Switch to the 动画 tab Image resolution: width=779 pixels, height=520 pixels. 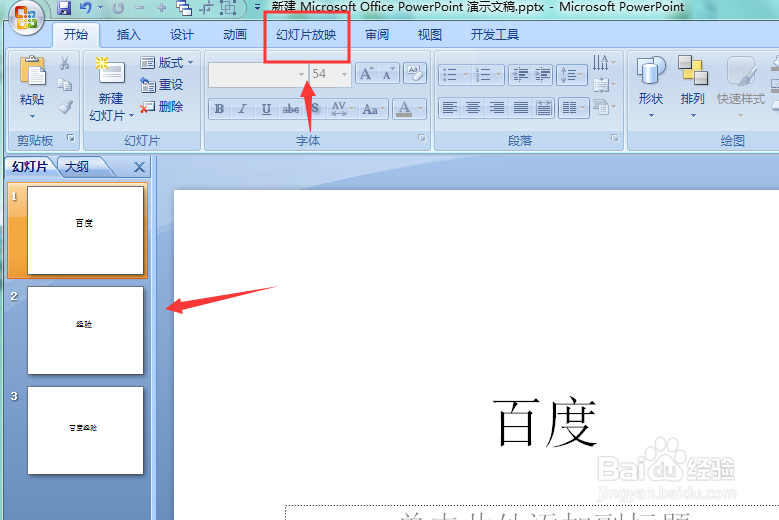(x=235, y=35)
